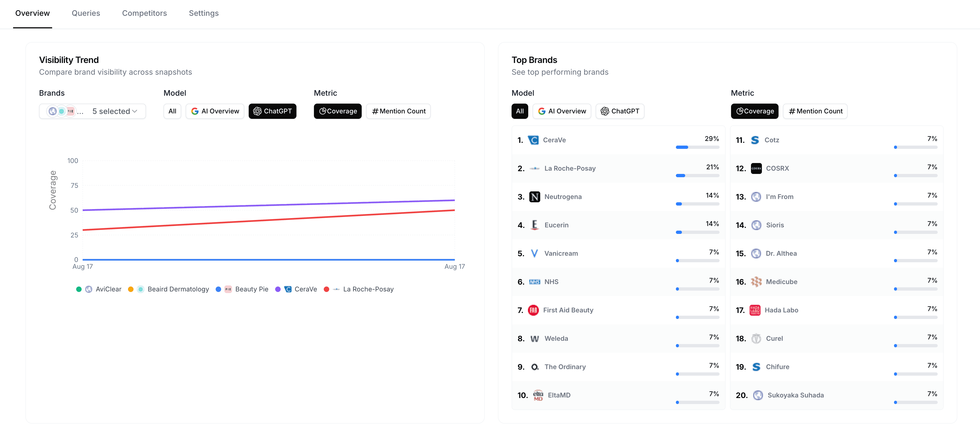Screen dimensions: 980x434
Task: Select ChatGPT model filter in Top Brands
Action: click(620, 111)
